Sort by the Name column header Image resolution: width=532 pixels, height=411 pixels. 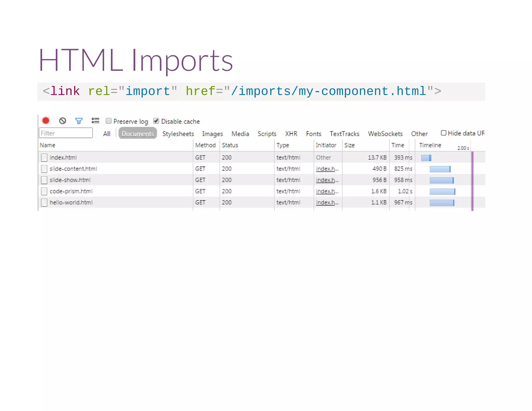[x=48, y=145]
